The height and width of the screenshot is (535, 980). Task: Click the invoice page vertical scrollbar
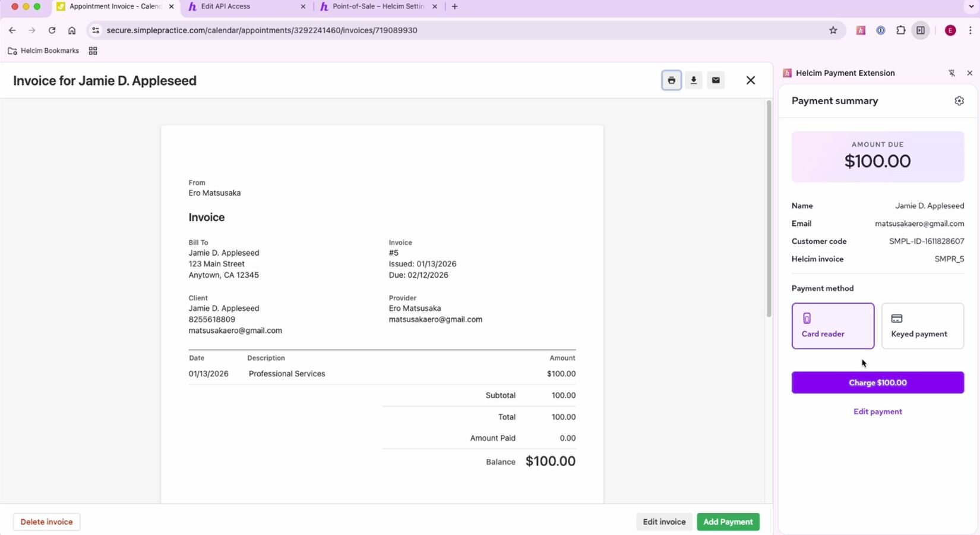(769, 208)
